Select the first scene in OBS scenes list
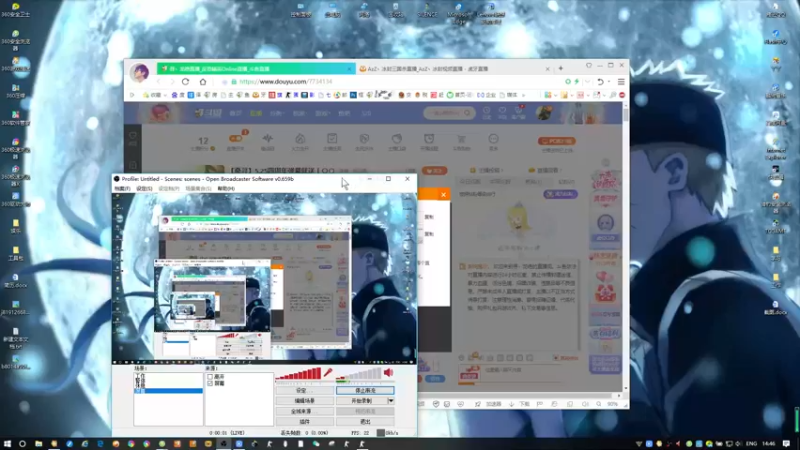 click(x=168, y=377)
